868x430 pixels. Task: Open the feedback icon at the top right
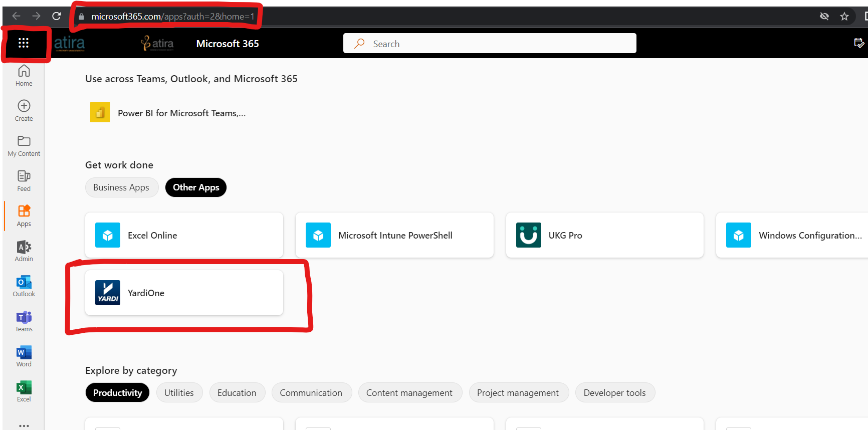click(x=859, y=43)
